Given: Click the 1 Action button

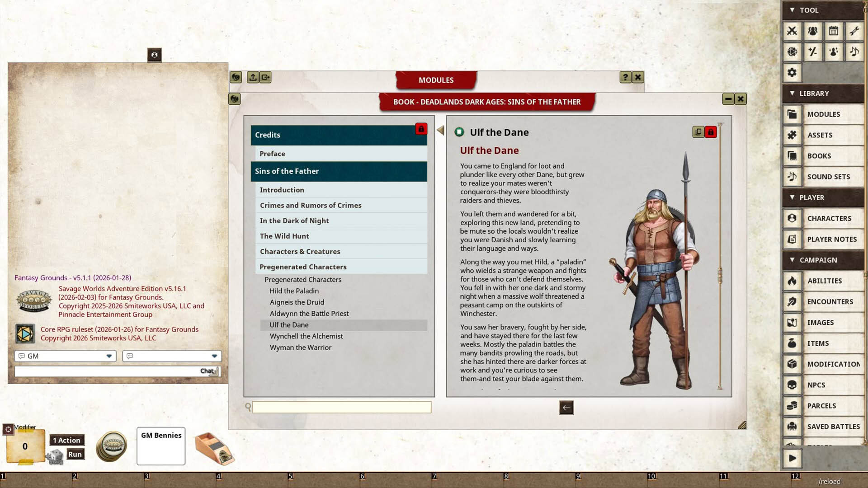Looking at the screenshot, I should click(66, 440).
